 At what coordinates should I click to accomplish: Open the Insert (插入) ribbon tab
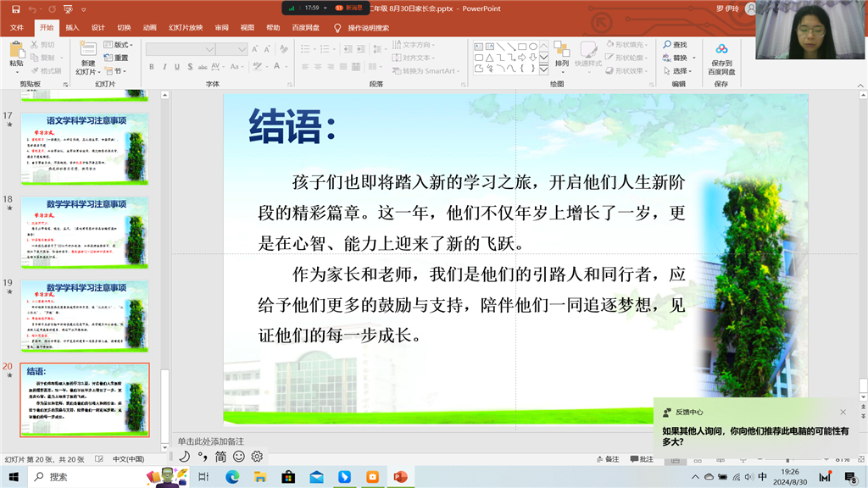(x=72, y=27)
